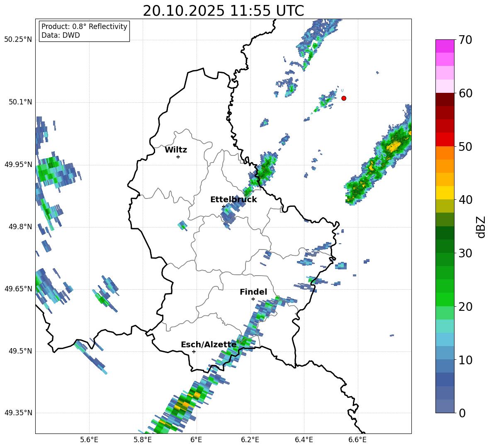Click the 6.4°E longitude label

[x=304, y=440]
